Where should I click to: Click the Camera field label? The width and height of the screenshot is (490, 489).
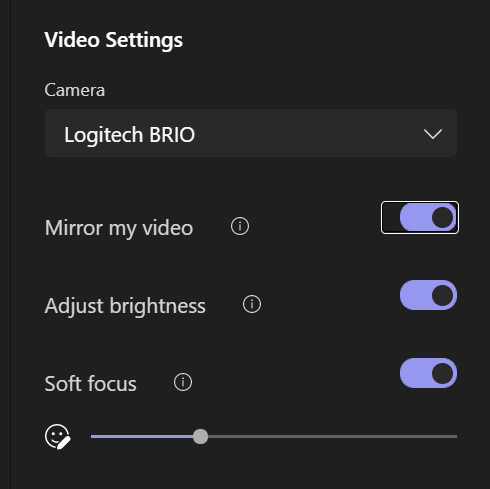click(x=75, y=90)
